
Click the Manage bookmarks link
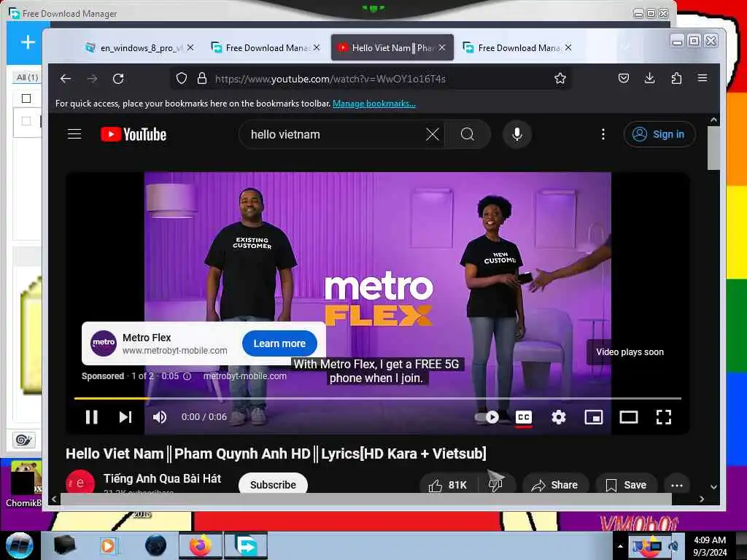[x=374, y=104]
